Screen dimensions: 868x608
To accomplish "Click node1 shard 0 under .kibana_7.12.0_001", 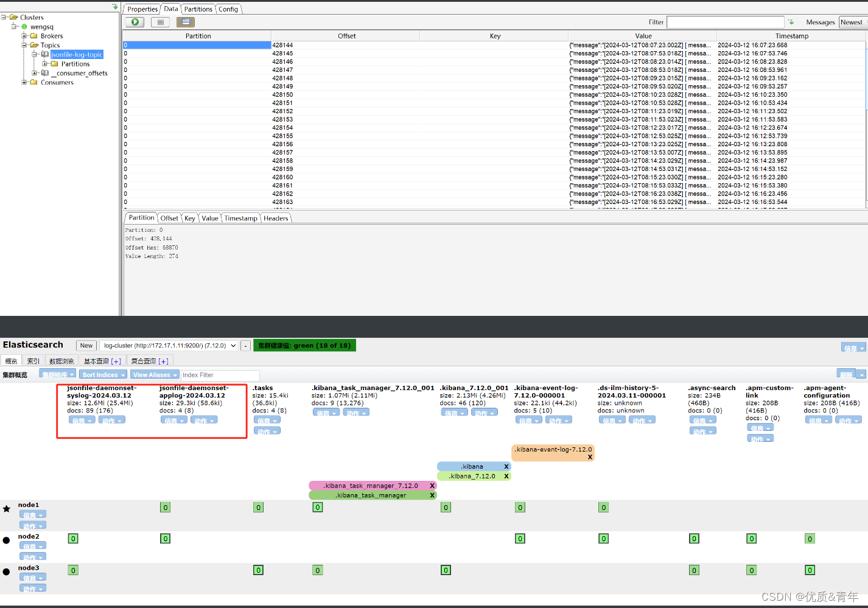I will coord(446,508).
